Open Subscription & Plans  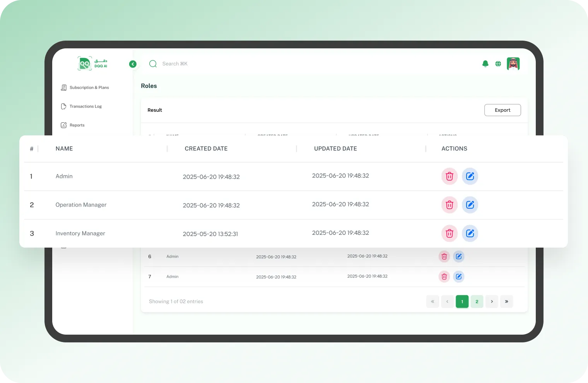89,87
